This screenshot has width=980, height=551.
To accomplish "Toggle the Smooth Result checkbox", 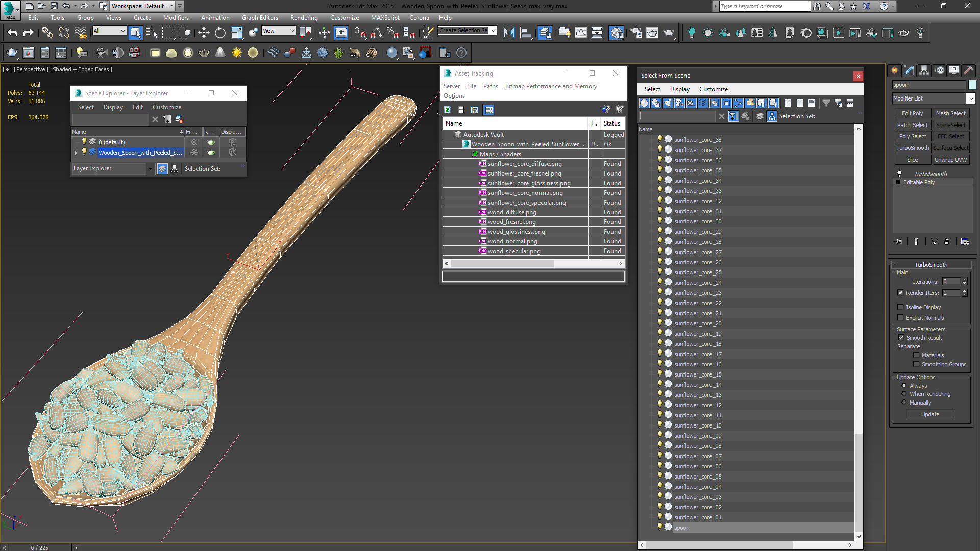I will pos(901,337).
